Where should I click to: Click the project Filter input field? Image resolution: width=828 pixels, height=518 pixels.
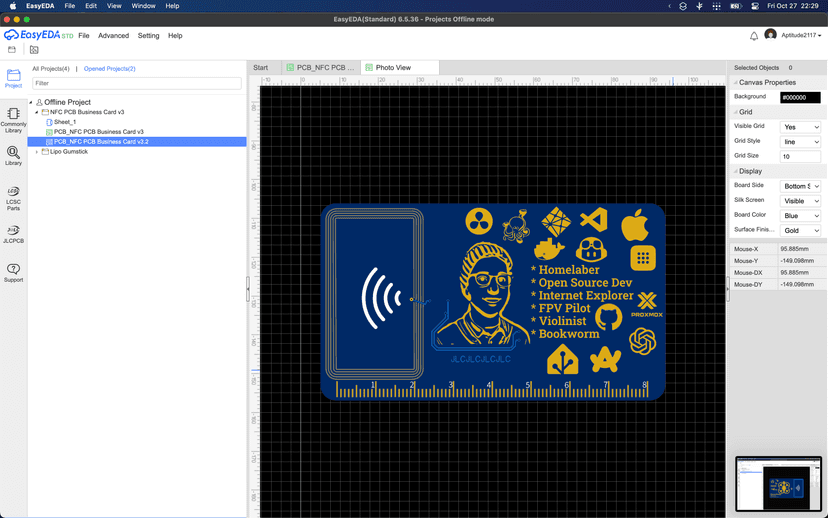(x=136, y=84)
